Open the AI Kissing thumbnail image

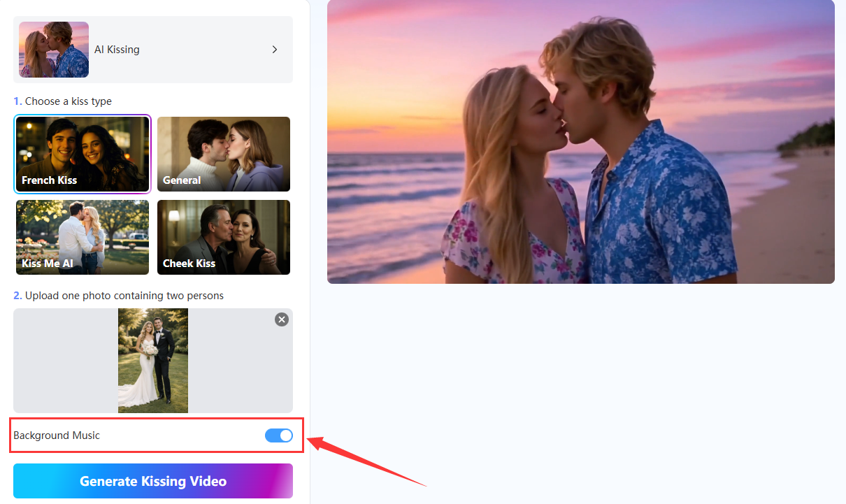click(54, 50)
